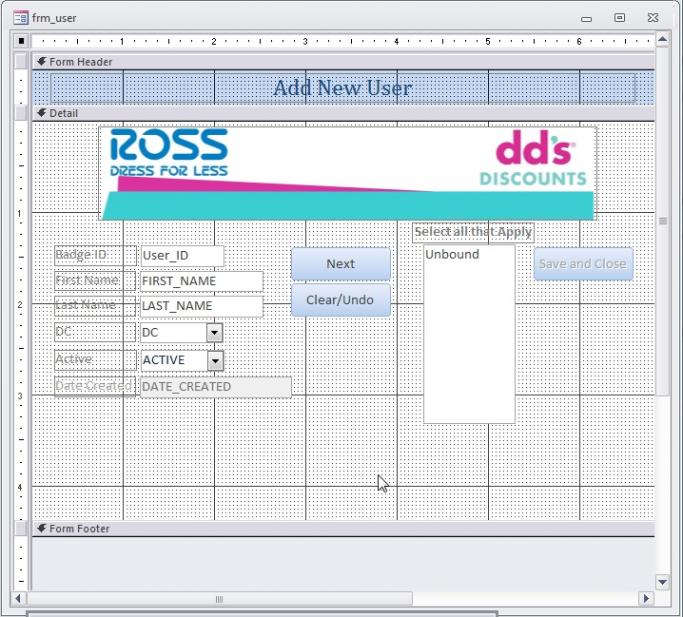
Task: Click the horizontal scrollbar left arrow
Action: 18,598
